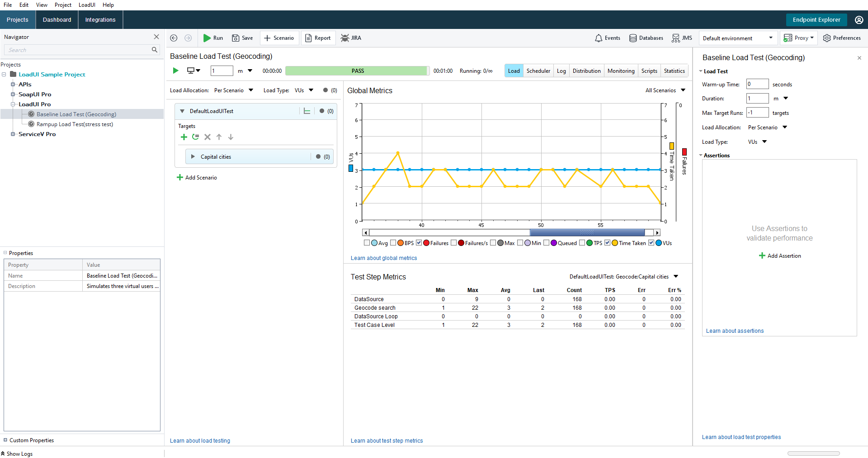The width and height of the screenshot is (868, 458).
Task: Close the Navigator panel
Action: [156, 37]
